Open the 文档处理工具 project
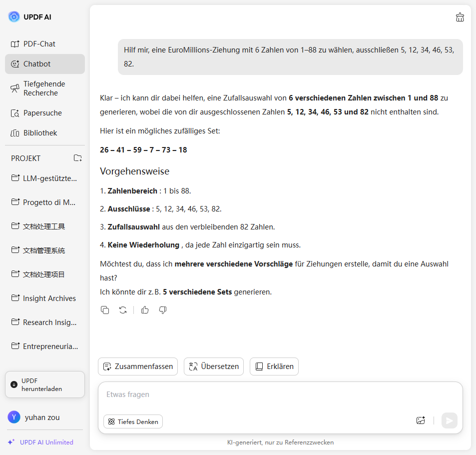 point(45,226)
